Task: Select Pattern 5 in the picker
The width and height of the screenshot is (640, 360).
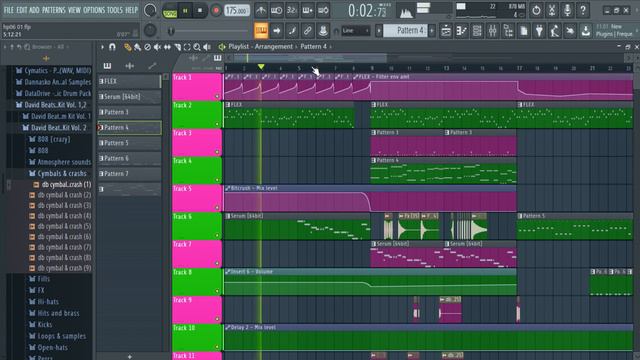Action: [x=129, y=143]
